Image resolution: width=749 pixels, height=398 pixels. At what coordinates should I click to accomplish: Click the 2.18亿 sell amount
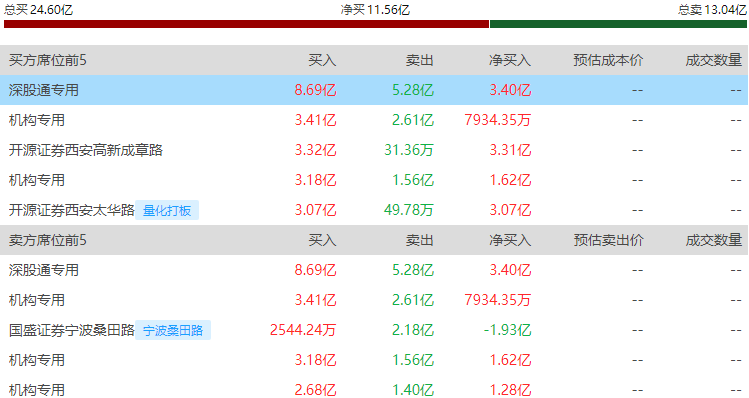click(413, 330)
